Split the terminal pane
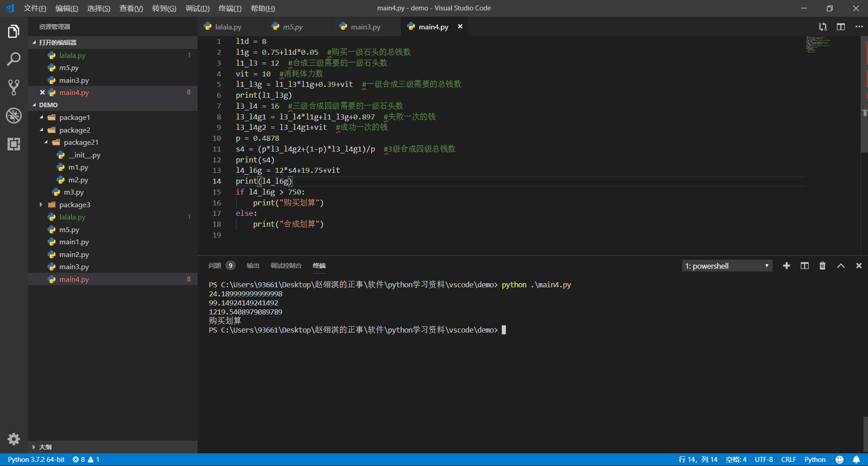This screenshot has height=466, width=868. 805,266
